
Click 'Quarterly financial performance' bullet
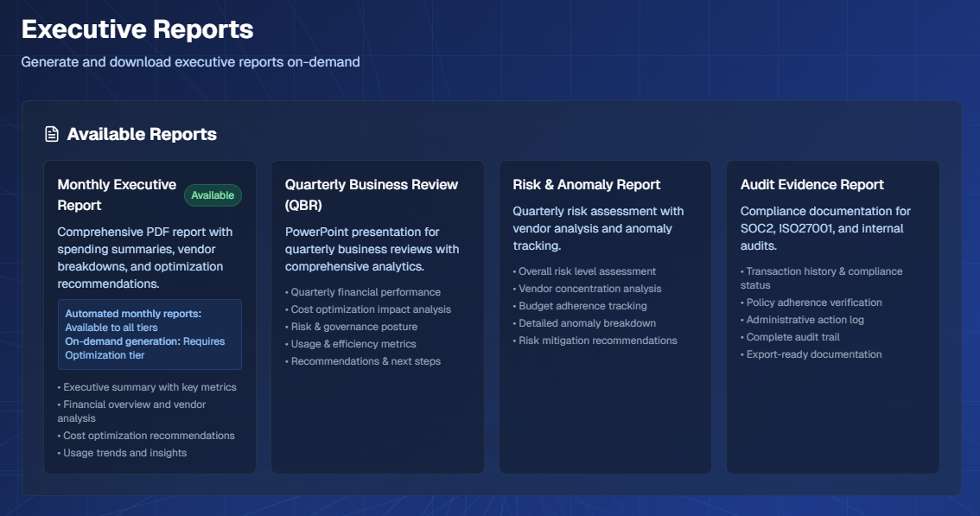point(362,292)
